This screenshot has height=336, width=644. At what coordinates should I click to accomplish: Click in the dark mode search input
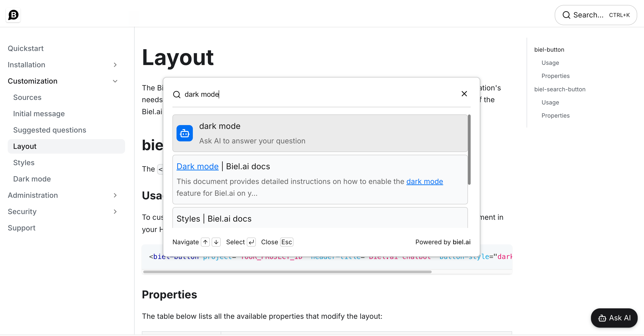point(320,94)
